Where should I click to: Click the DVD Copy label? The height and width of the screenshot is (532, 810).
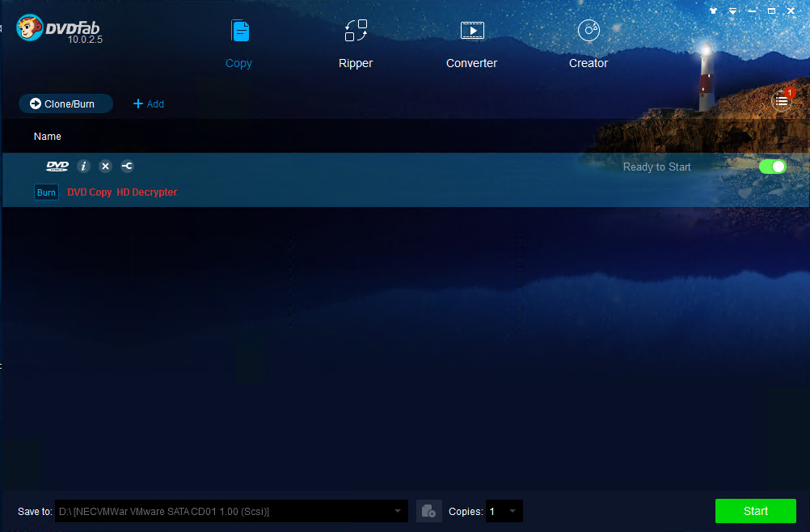[x=90, y=192]
